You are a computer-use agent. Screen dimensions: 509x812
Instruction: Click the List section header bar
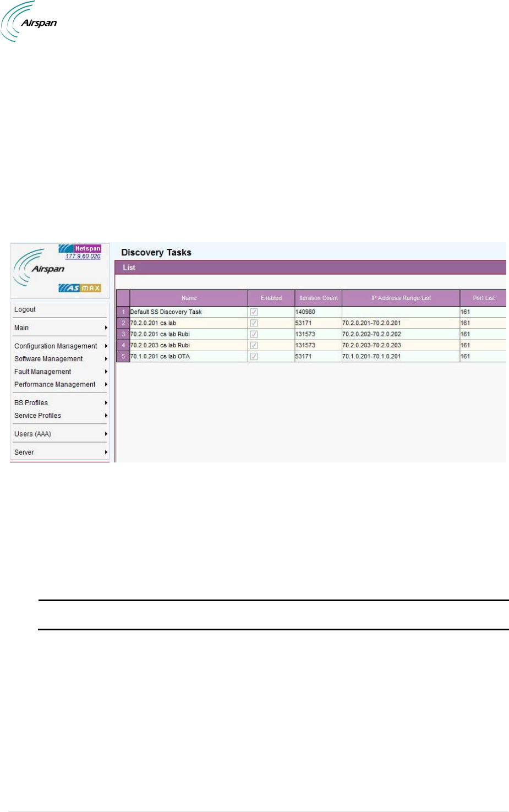click(x=310, y=268)
